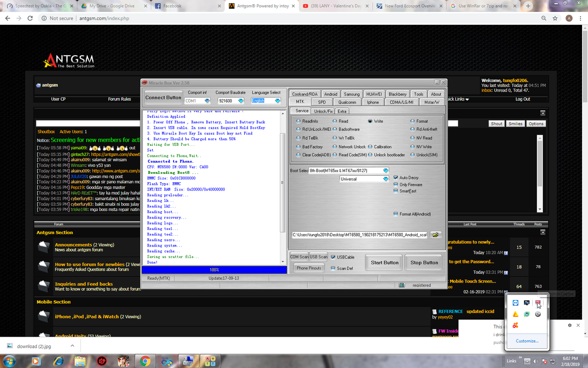Click the Action Center flag icon in the tray
This screenshot has height=368, width=588.
[544, 361]
